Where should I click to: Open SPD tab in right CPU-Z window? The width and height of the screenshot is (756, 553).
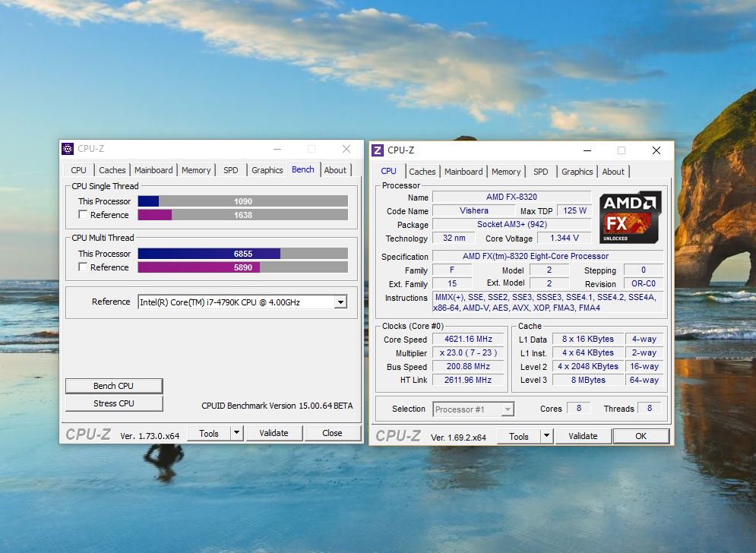[x=541, y=172]
